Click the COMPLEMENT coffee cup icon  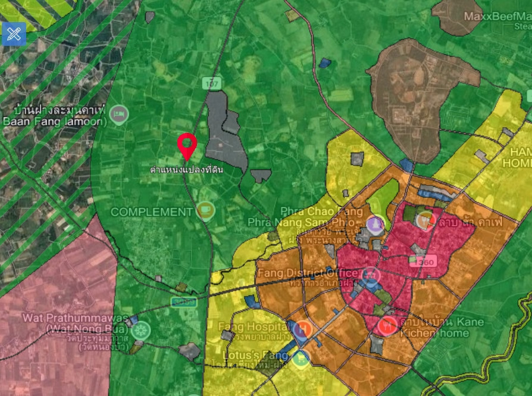(206, 211)
